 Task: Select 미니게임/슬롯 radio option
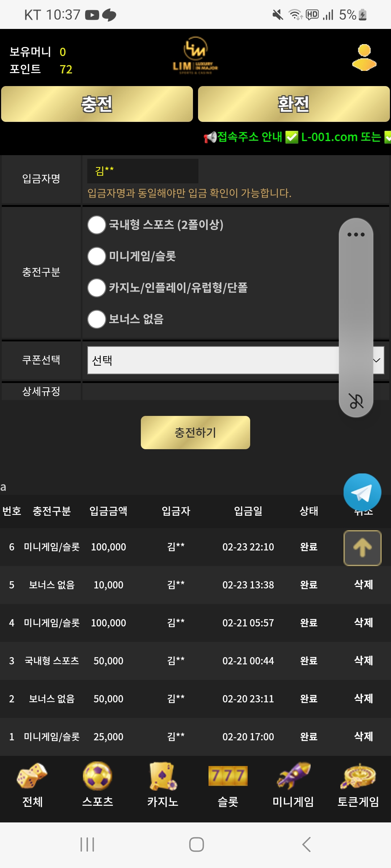[97, 256]
